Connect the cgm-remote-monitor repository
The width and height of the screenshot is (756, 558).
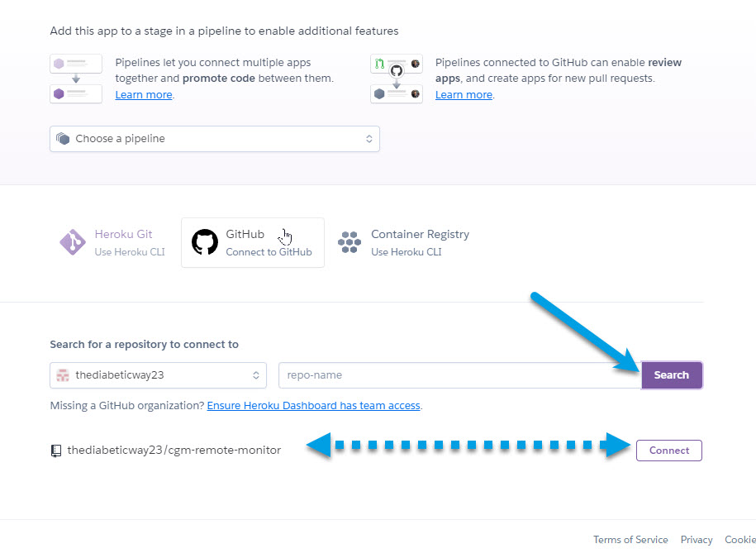[668, 451]
